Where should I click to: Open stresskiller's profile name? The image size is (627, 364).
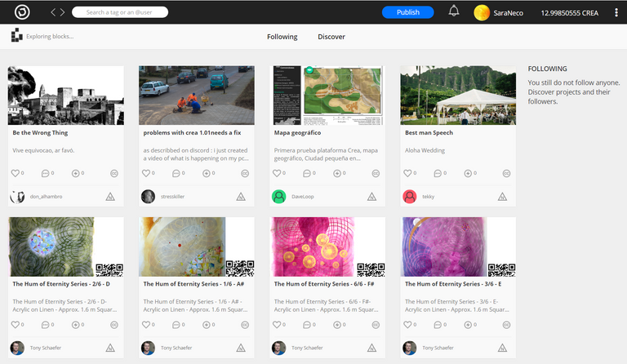pos(172,197)
